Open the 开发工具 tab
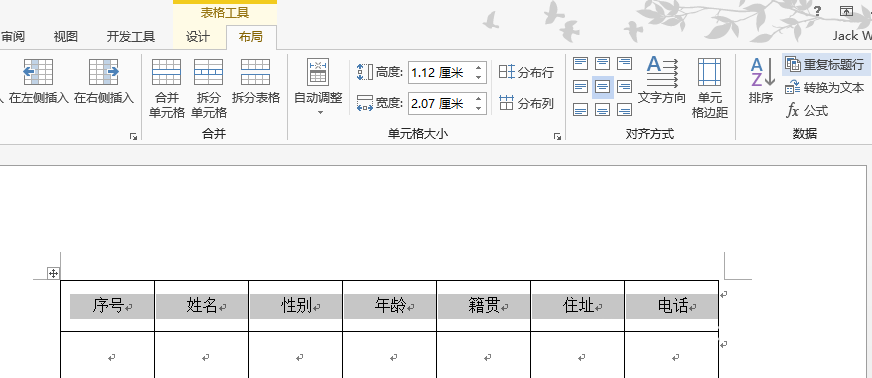 click(131, 37)
